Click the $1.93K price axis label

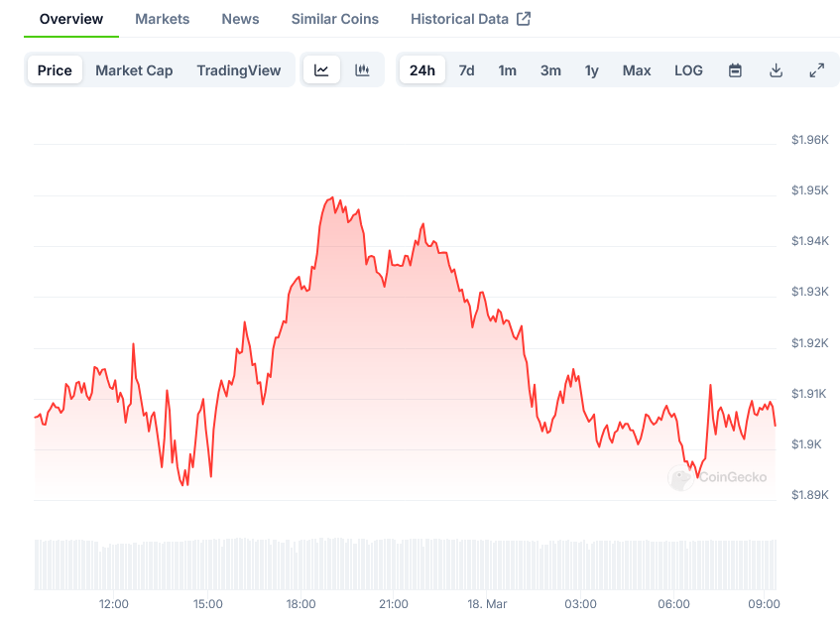(809, 292)
